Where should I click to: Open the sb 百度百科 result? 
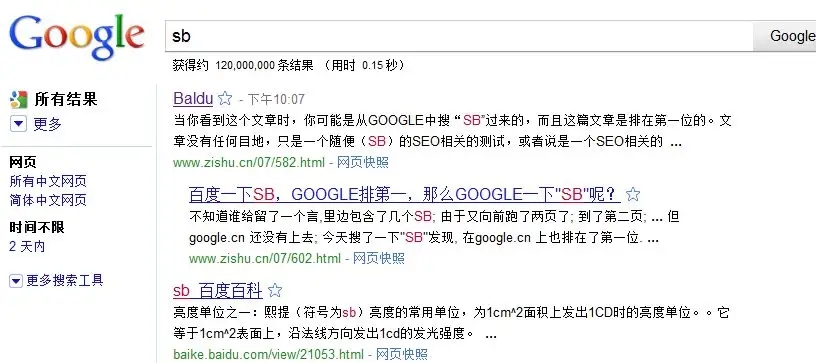tap(218, 291)
